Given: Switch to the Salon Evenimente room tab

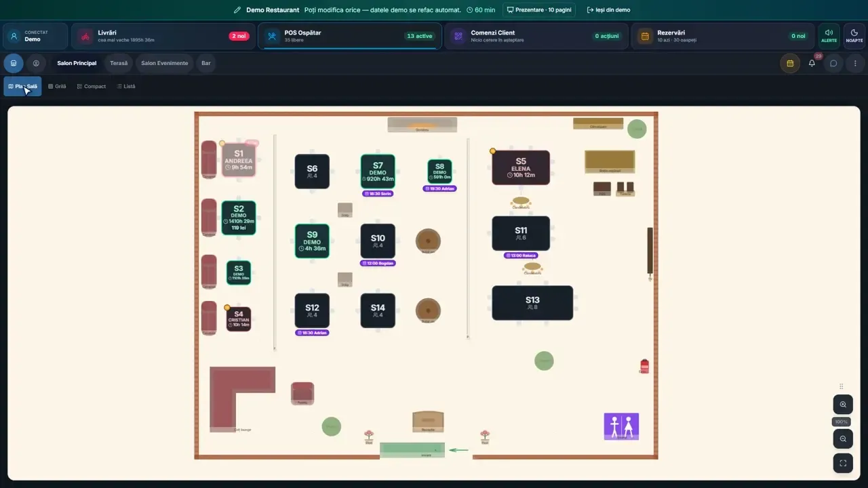Looking at the screenshot, I should click(165, 63).
